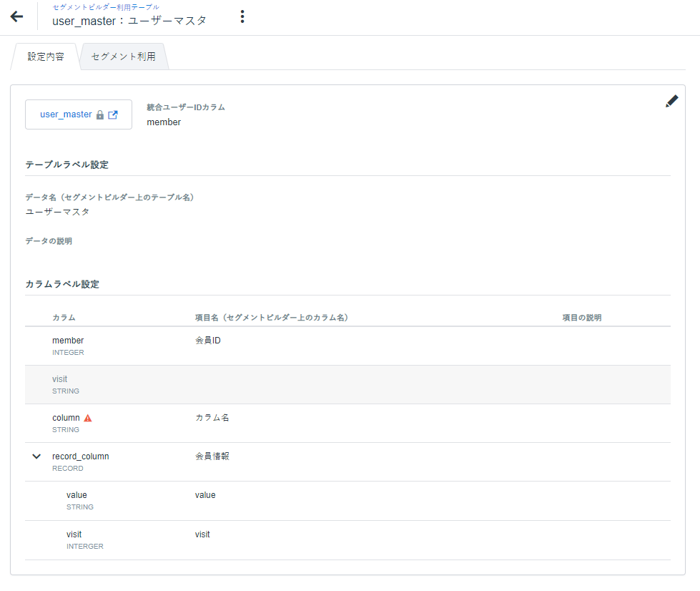
Task: Click the item name 'visit' in the nested visit row
Action: (x=202, y=534)
